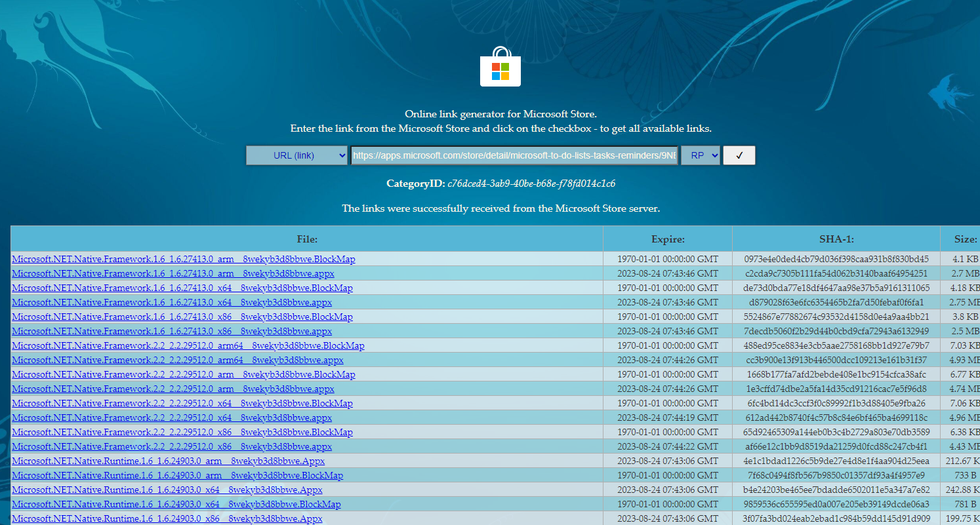Download NET.Native.Runtime.1.6 arm Appx package

168,461
